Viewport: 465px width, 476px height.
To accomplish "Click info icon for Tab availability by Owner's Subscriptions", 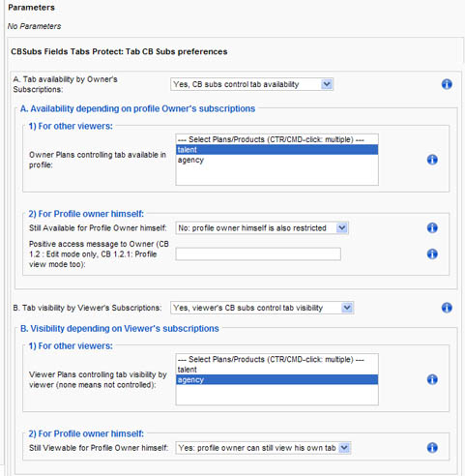I will point(447,84).
